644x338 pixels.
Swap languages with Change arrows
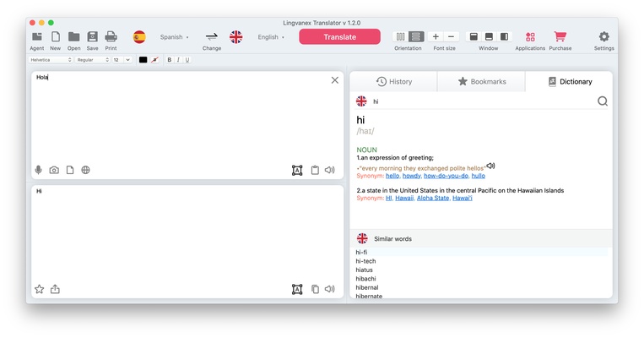[212, 37]
